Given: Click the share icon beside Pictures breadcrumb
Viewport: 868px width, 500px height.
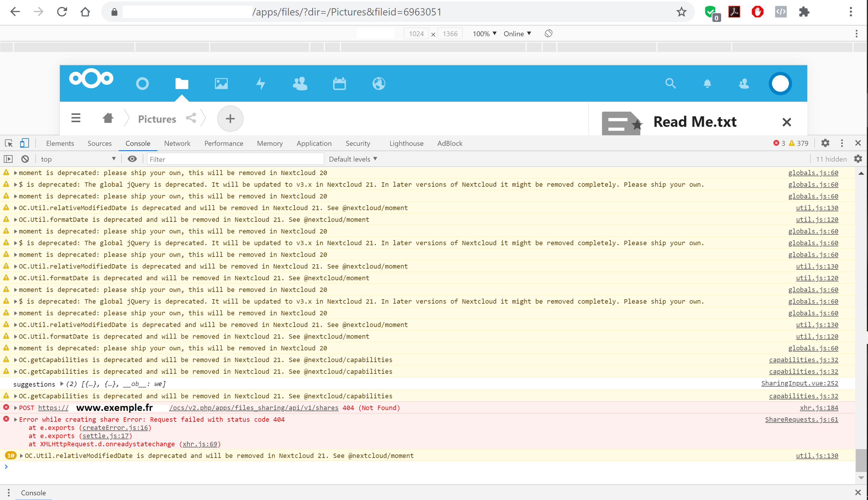Looking at the screenshot, I should point(191,118).
